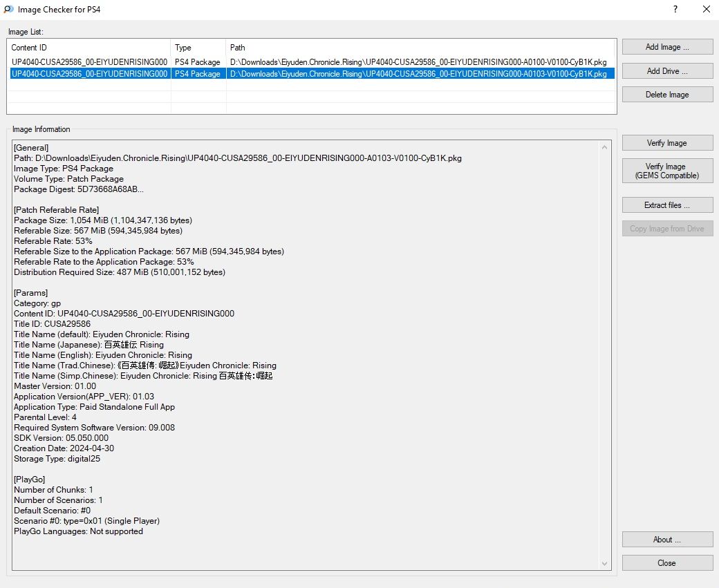Image resolution: width=719 pixels, height=588 pixels.
Task: Click the 'Title ID: CUSA29586' line
Action: (x=53, y=324)
